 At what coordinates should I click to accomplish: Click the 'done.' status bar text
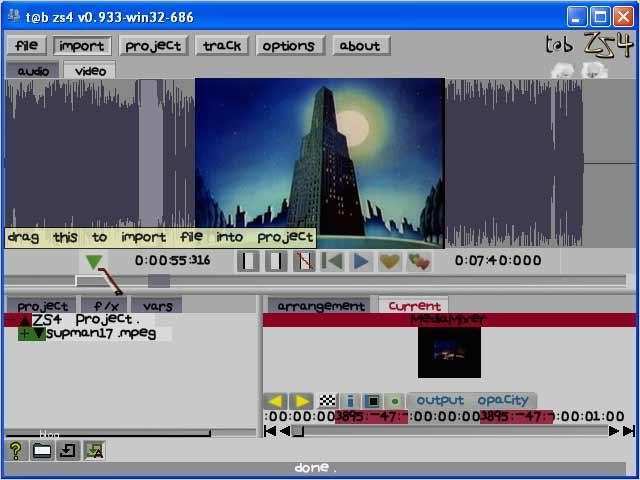point(315,468)
